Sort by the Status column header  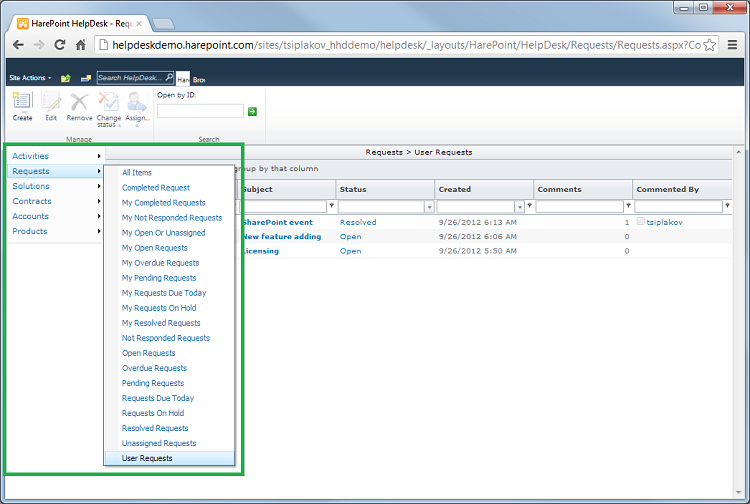pyautogui.click(x=353, y=189)
